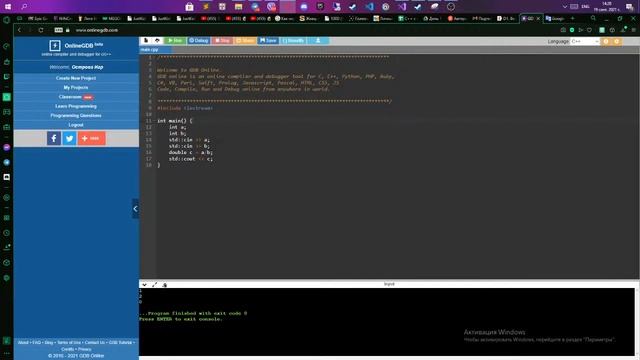Open Discord from the taskbar
This screenshot has height=360, width=640.
pyautogui.click(x=304, y=7)
